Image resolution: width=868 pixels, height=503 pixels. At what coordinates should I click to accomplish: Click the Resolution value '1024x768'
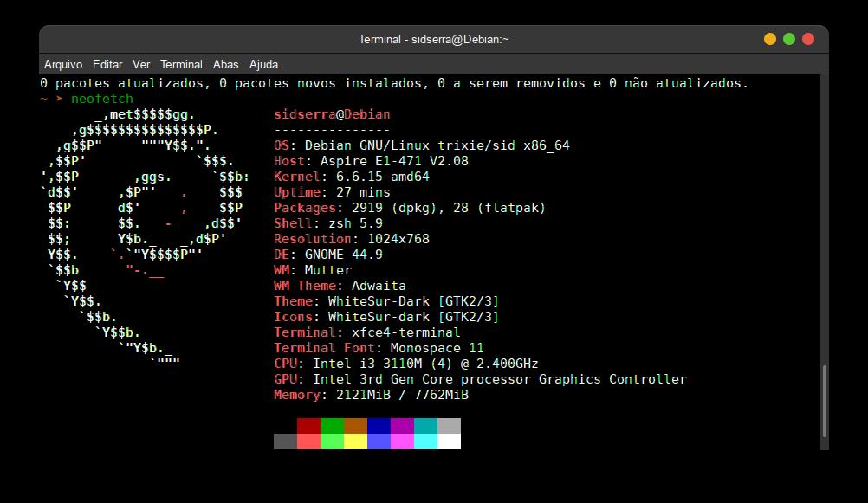click(x=398, y=238)
